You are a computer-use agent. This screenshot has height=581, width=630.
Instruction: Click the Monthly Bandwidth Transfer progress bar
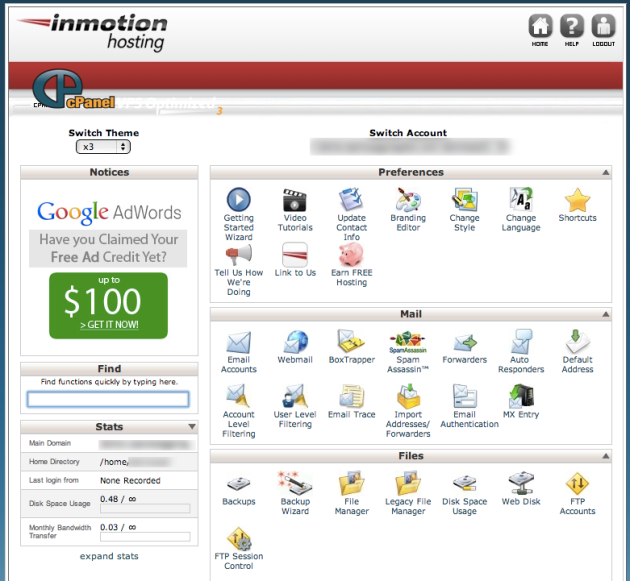(x=145, y=537)
